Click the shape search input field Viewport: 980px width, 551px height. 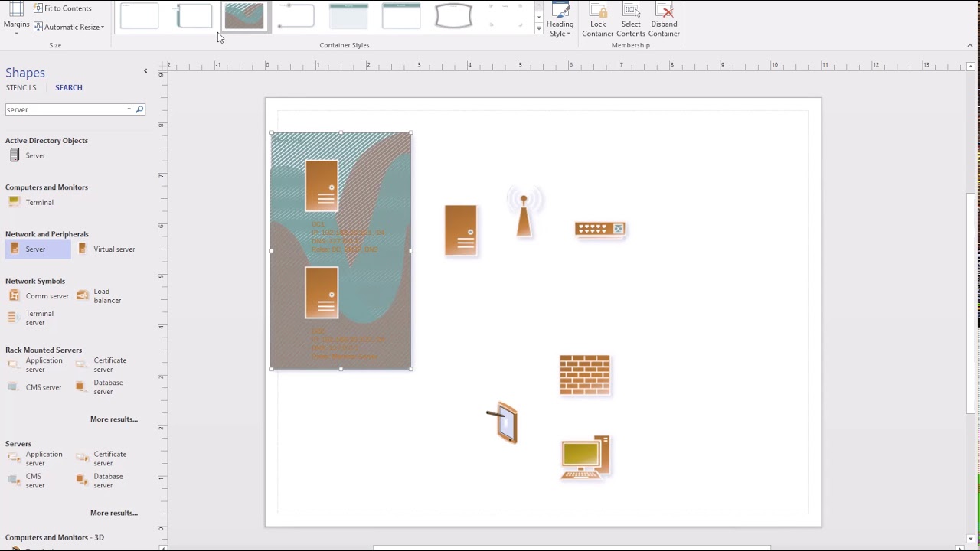click(65, 109)
